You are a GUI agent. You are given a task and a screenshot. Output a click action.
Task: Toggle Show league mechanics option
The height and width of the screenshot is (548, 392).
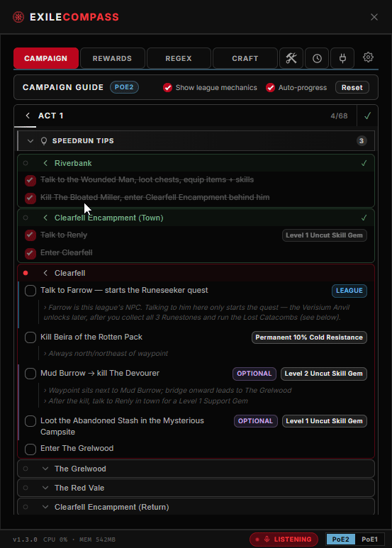[x=168, y=87]
